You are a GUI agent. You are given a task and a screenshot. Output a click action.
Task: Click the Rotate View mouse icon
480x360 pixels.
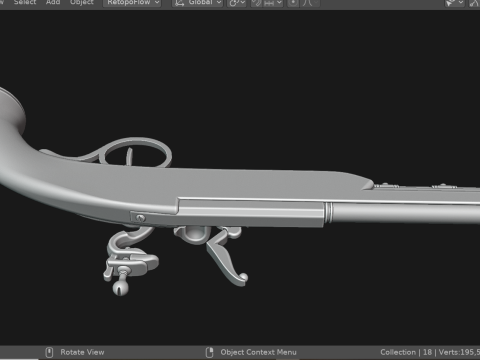coord(49,352)
